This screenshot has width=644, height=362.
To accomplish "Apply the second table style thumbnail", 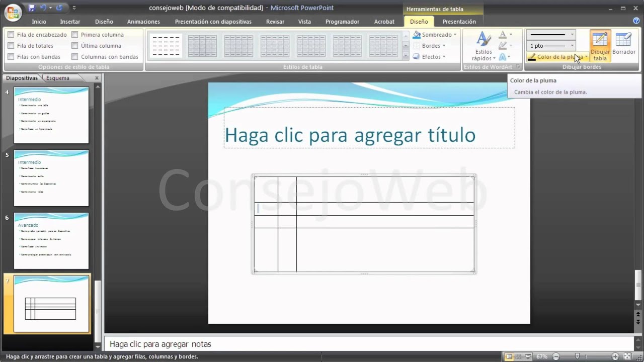I will [202, 46].
